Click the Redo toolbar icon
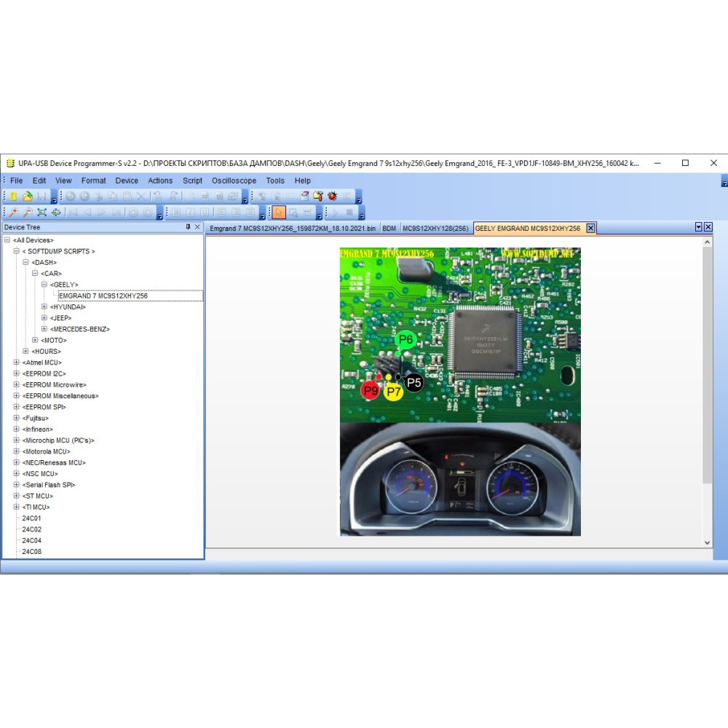 [84, 197]
